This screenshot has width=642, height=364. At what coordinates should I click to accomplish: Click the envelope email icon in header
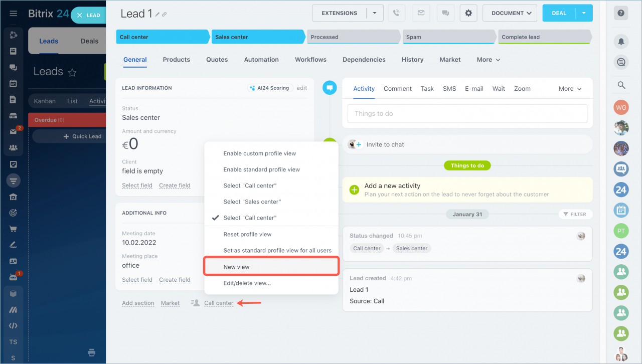[421, 13]
